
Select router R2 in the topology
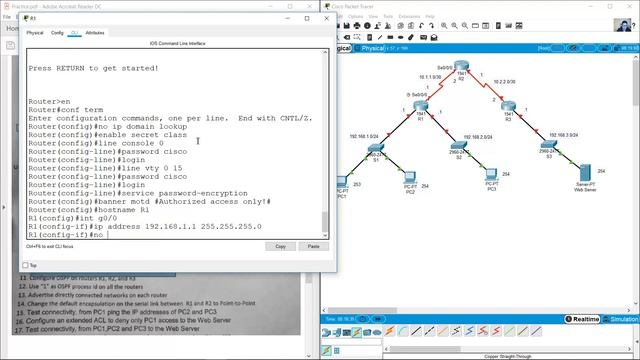pos(461,66)
